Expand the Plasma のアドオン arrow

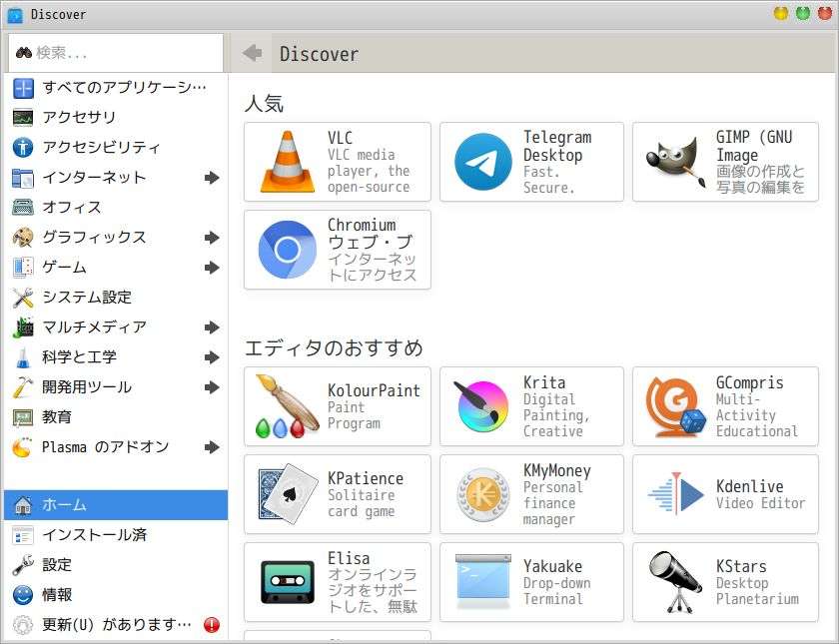(212, 447)
